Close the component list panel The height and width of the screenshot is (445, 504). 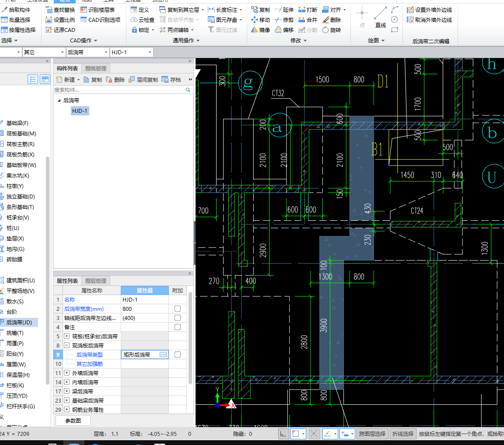tap(189, 61)
